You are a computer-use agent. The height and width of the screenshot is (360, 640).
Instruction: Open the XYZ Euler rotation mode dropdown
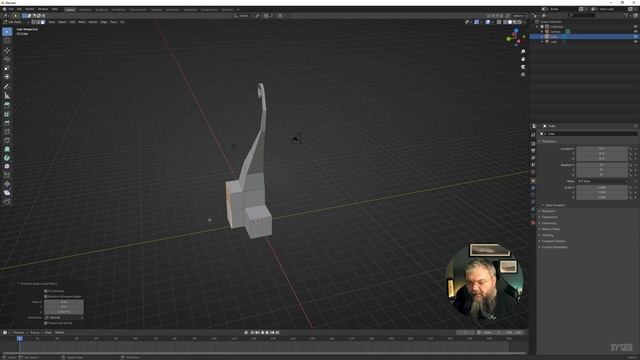tap(602, 181)
